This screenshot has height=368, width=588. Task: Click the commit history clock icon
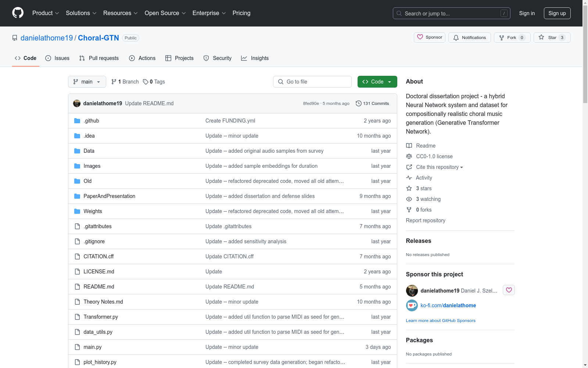tap(359, 103)
